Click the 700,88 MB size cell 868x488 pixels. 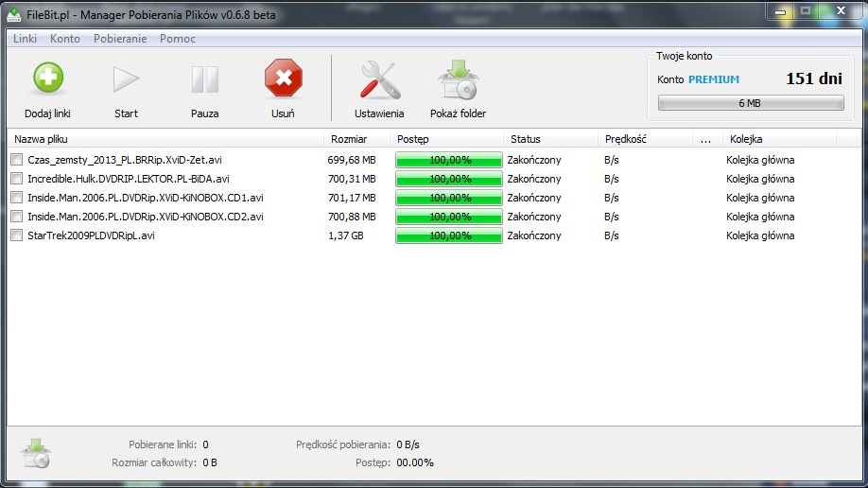point(352,216)
